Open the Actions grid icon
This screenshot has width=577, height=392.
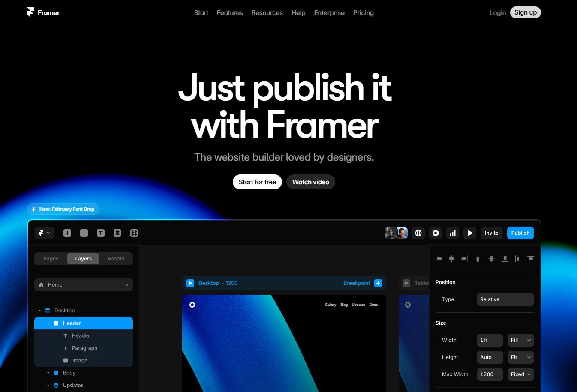point(134,233)
